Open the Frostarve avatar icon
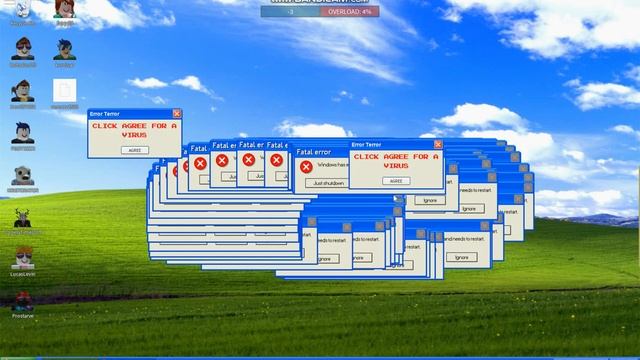 pyautogui.click(x=23, y=301)
